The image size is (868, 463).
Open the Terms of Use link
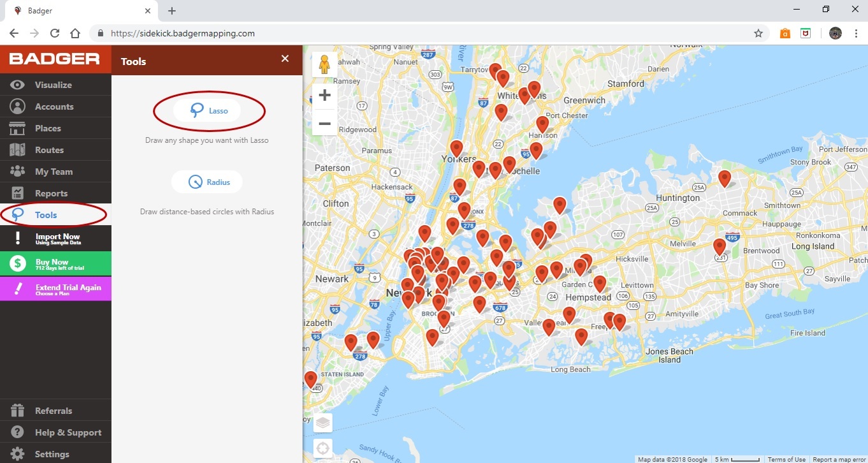(x=786, y=459)
